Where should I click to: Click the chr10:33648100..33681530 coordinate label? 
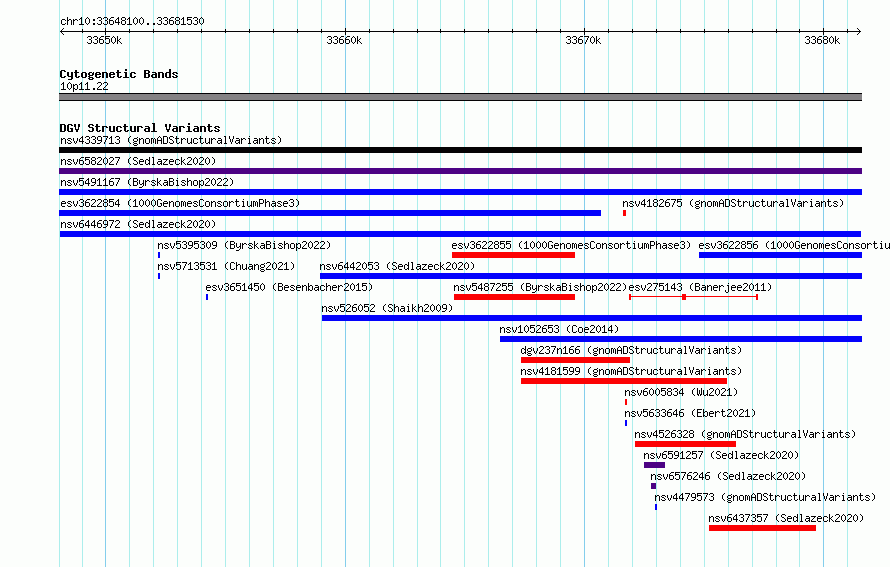(x=132, y=21)
